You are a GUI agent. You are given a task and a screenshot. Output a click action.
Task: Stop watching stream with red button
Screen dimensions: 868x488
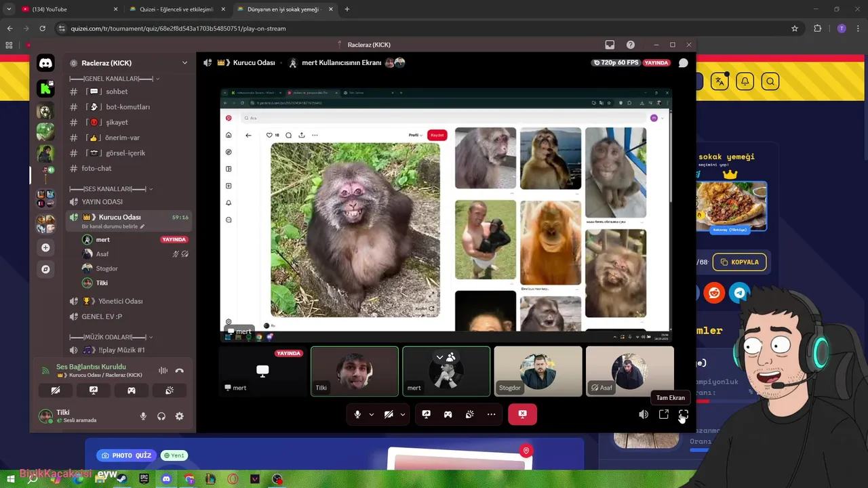tap(522, 414)
